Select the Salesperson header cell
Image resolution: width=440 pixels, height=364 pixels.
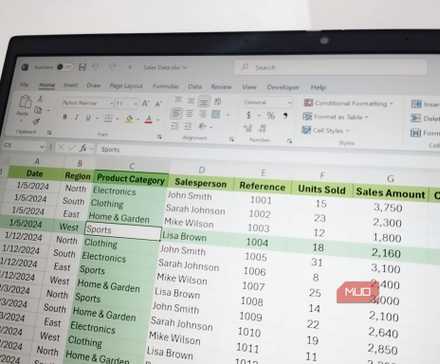point(201,183)
